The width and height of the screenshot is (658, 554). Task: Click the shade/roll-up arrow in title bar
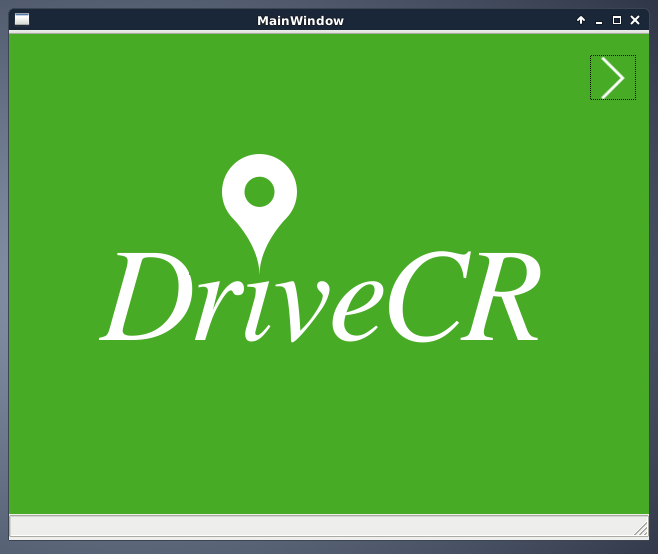point(581,20)
